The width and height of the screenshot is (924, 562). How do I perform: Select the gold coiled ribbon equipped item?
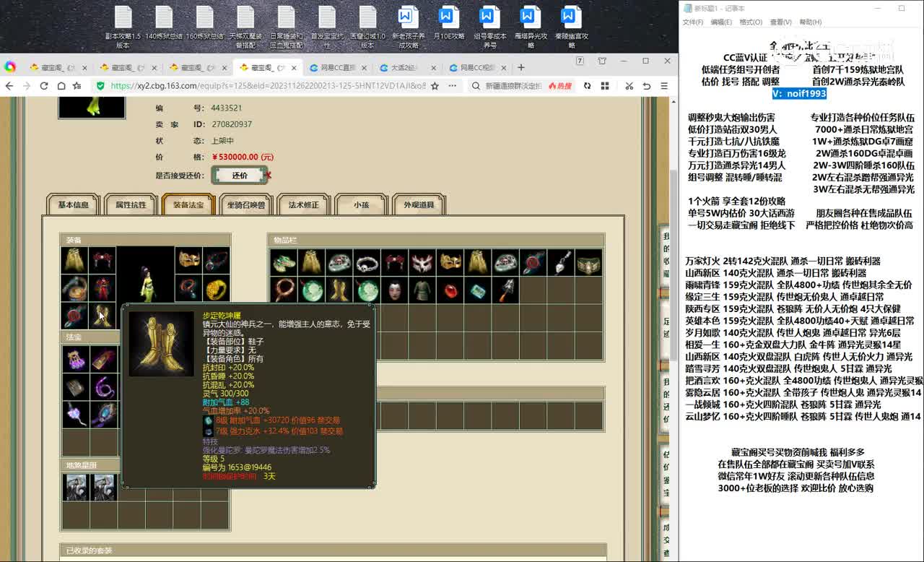pyautogui.click(x=74, y=288)
